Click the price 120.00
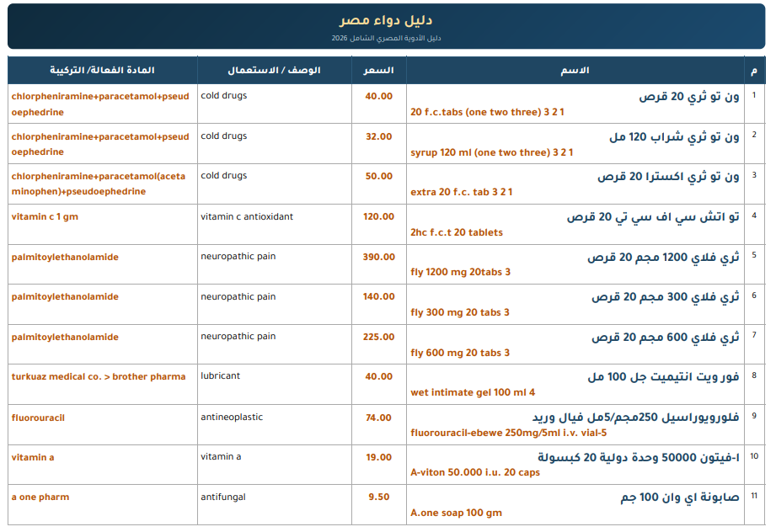 pos(378,216)
